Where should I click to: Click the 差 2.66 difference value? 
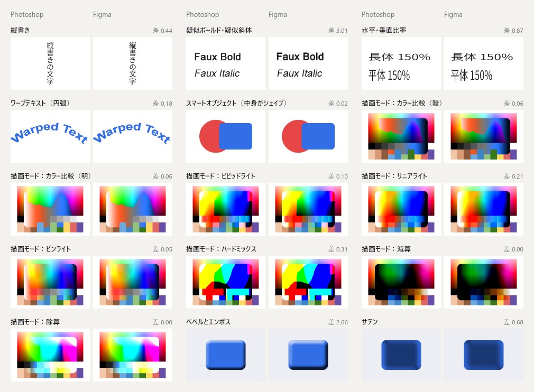point(338,322)
